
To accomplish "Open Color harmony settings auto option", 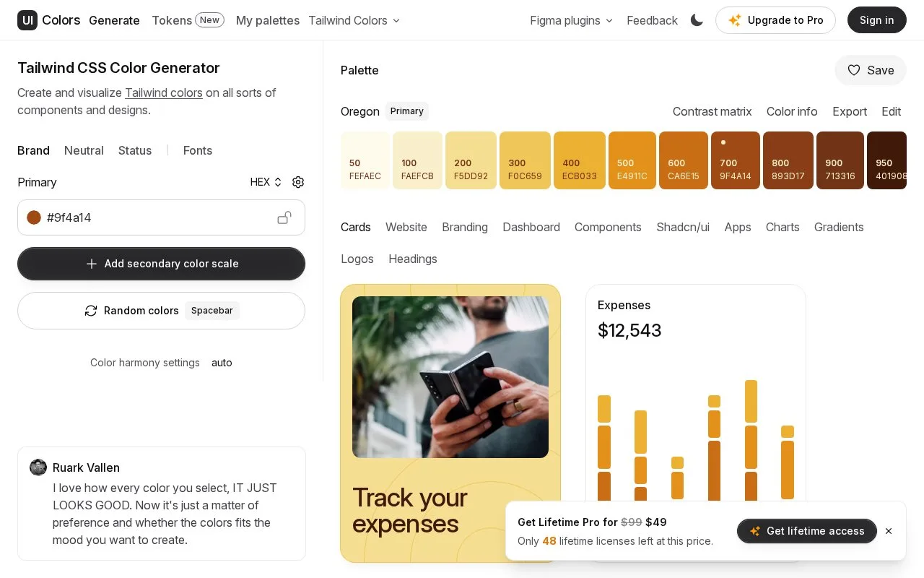I will pyautogui.click(x=222, y=363).
